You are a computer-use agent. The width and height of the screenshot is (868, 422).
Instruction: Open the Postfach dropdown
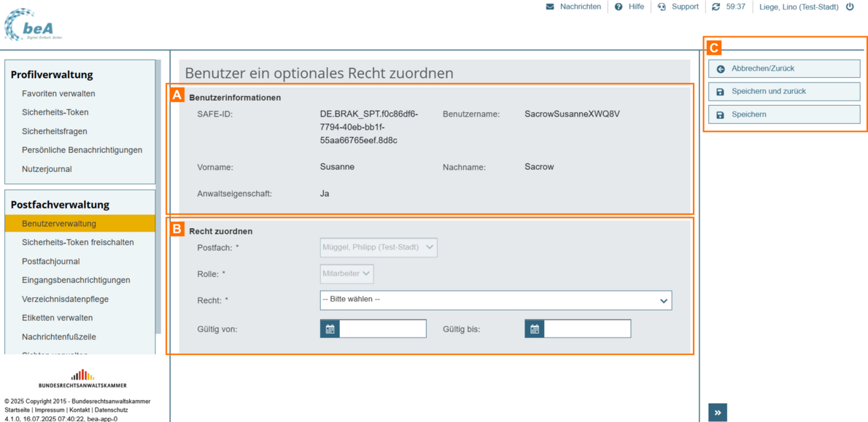tap(379, 247)
